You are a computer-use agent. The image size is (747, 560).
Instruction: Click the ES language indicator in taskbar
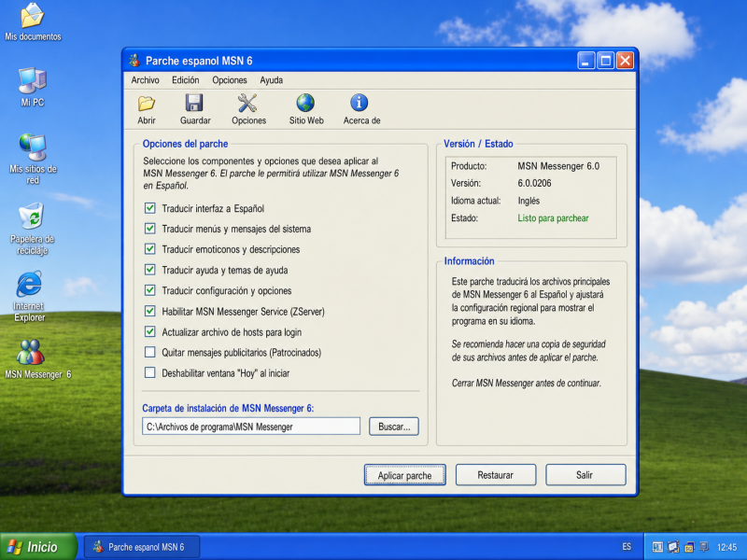point(627,547)
